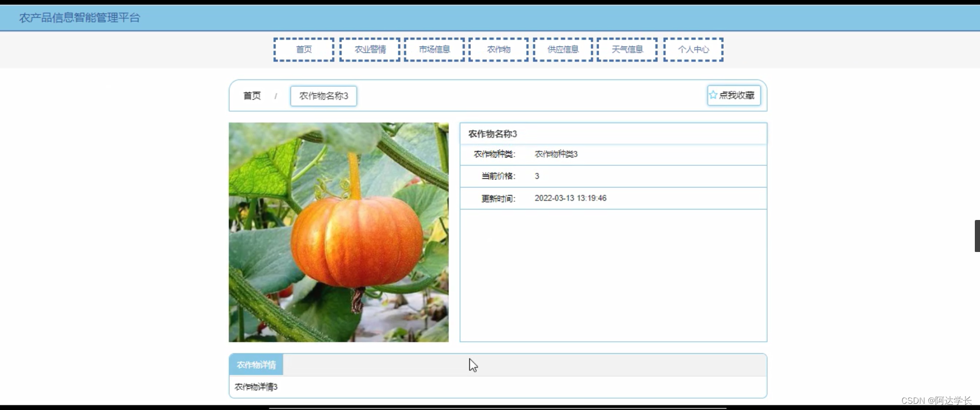Click the 当前价格 label
The width and height of the screenshot is (980, 410).
click(x=498, y=176)
